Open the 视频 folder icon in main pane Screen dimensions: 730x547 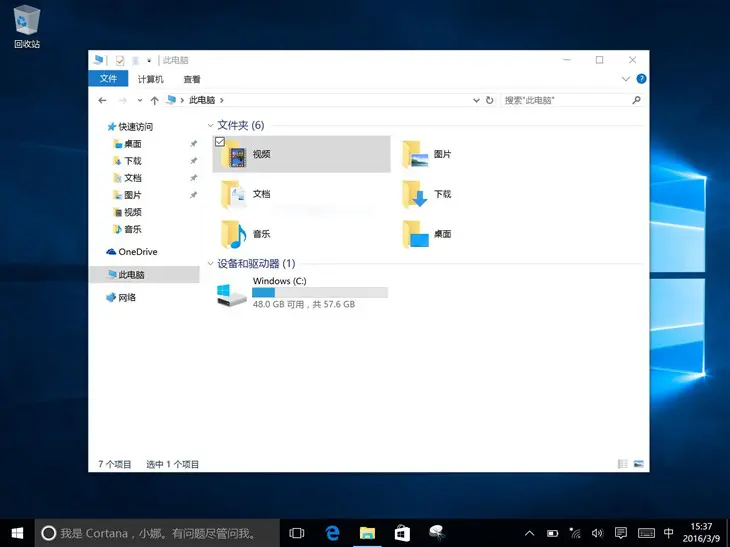point(234,155)
